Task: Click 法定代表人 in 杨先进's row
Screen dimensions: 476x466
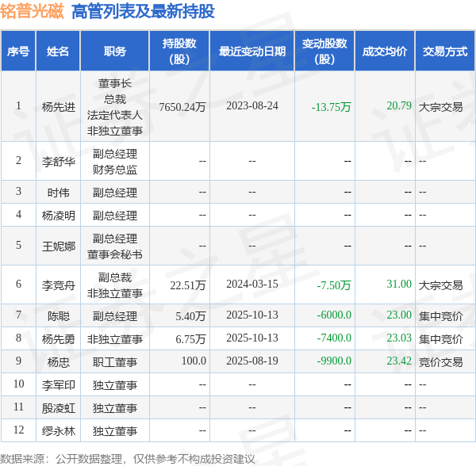Action: coord(115,115)
